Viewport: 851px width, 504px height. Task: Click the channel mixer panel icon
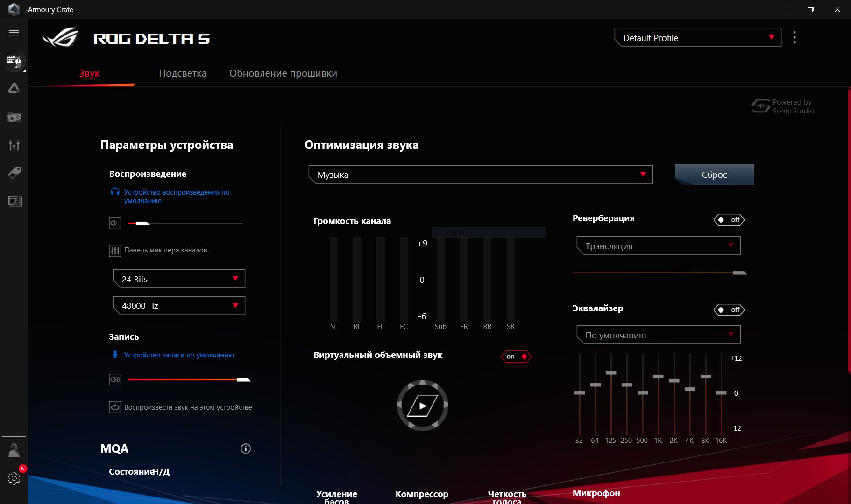[115, 251]
